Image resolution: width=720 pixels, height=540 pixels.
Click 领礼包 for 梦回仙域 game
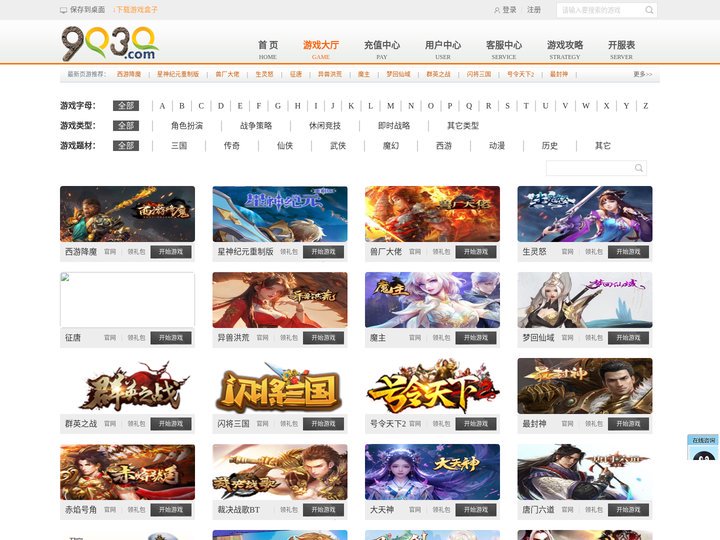click(x=594, y=338)
